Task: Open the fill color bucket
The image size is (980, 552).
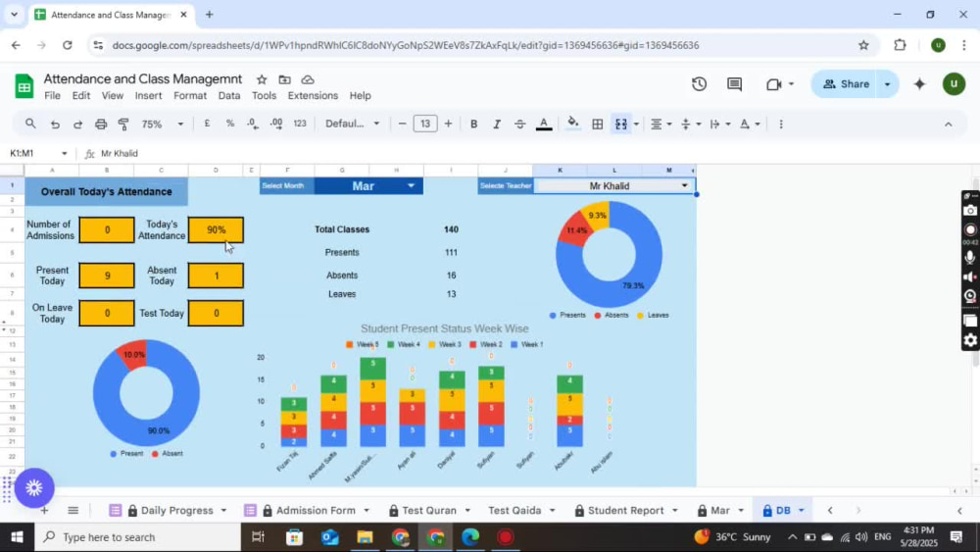Action: tap(573, 124)
